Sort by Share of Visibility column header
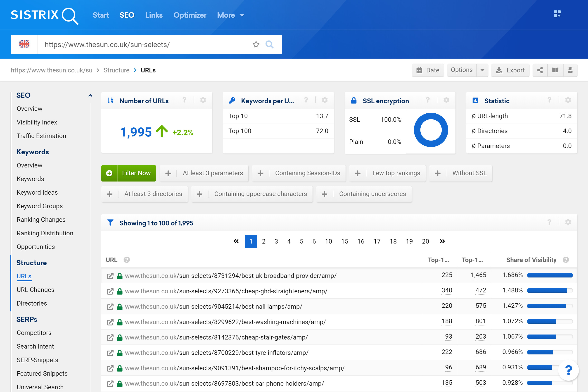The width and height of the screenshot is (588, 392). point(531,260)
